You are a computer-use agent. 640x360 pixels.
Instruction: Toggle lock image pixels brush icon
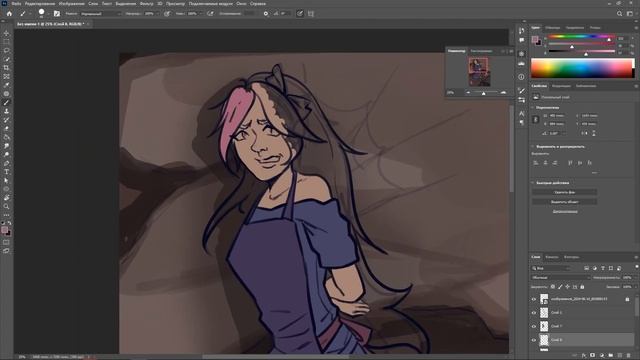pos(560,287)
